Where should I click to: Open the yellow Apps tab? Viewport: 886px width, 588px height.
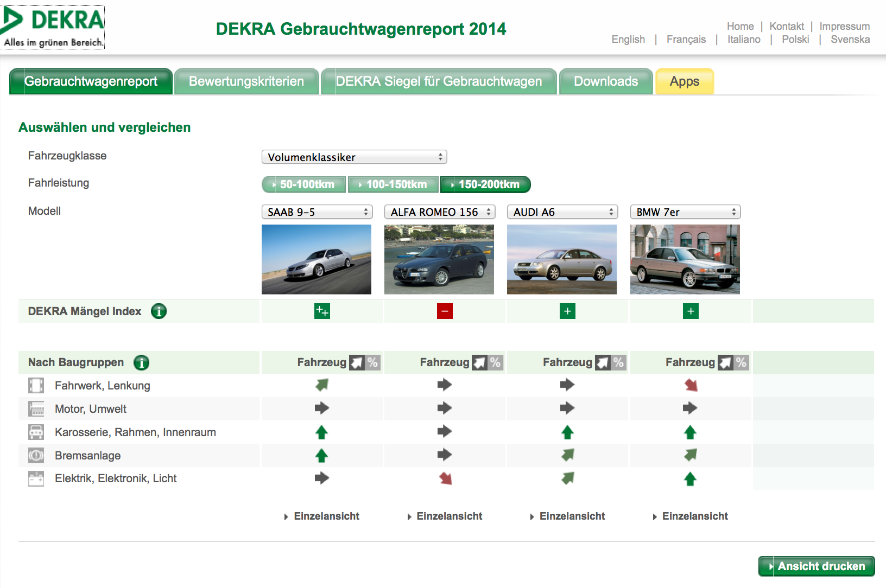(685, 81)
